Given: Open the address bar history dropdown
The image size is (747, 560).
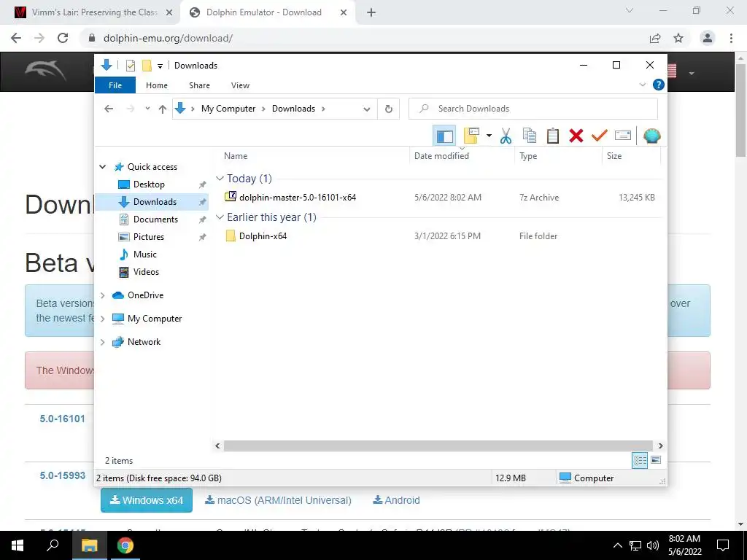Looking at the screenshot, I should point(366,109).
